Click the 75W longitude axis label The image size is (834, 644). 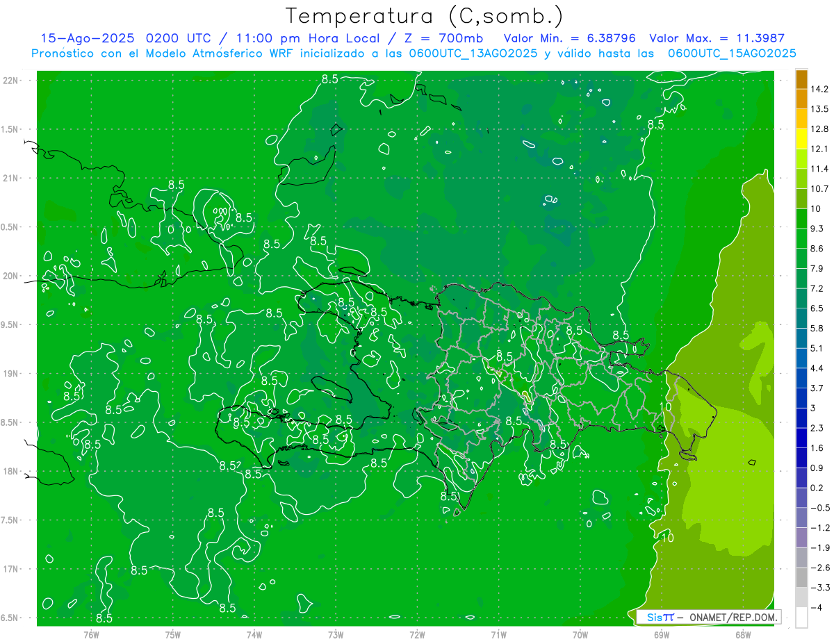pos(173,634)
